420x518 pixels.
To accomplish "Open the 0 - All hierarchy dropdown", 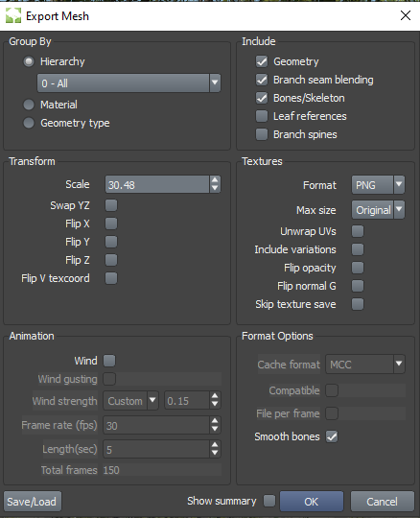I will point(128,82).
